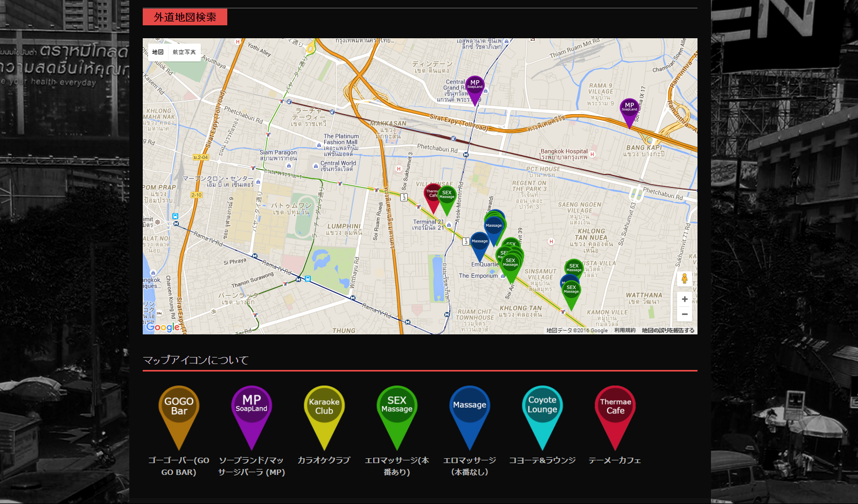Click the cyan Coyote Lounge legend icon
This screenshot has width=858, height=504.
pyautogui.click(x=542, y=410)
